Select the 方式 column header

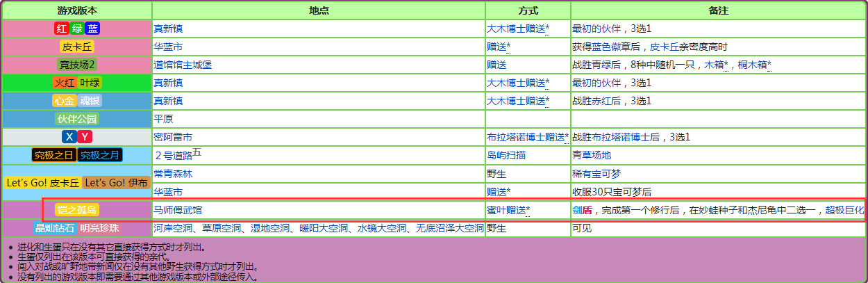(528, 10)
